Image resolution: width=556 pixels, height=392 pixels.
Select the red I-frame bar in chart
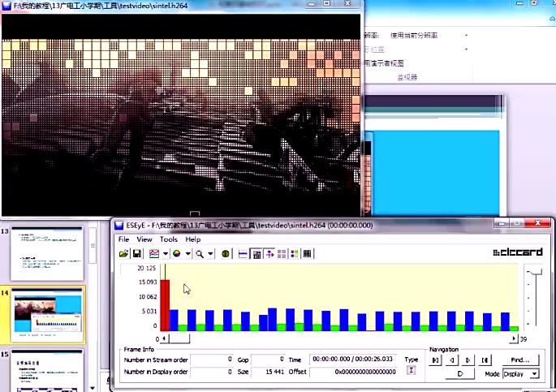pos(165,305)
